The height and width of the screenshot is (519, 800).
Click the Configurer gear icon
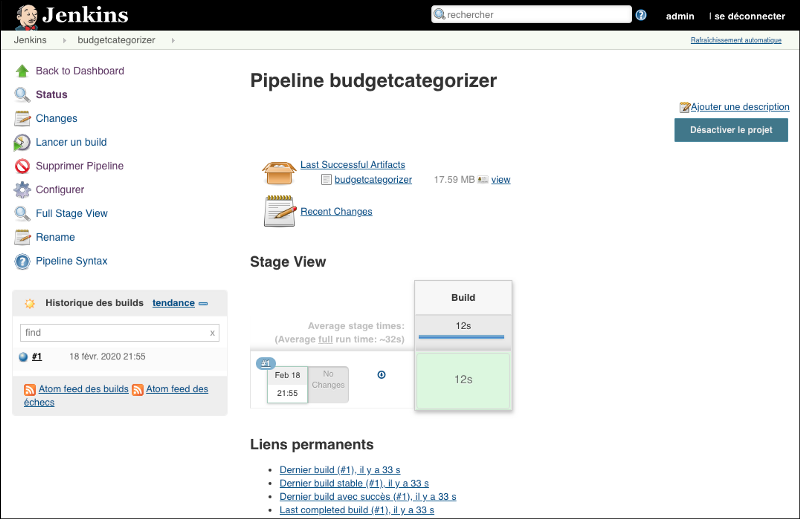[22, 190]
